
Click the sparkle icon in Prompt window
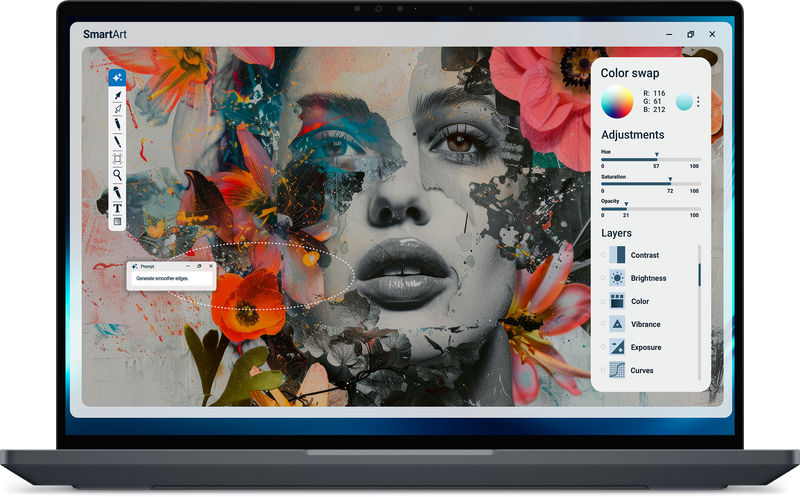pyautogui.click(x=135, y=266)
